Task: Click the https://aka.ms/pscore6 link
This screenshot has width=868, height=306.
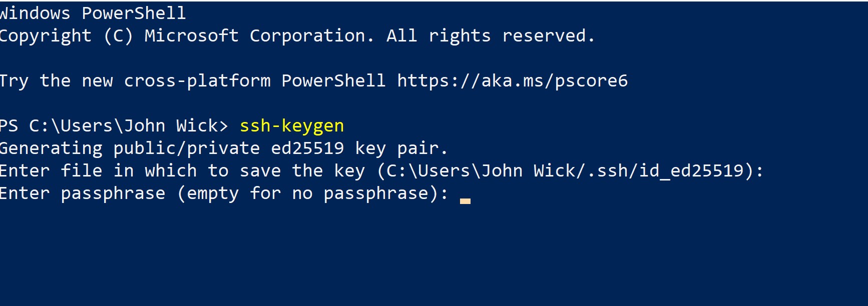Action: click(x=512, y=81)
